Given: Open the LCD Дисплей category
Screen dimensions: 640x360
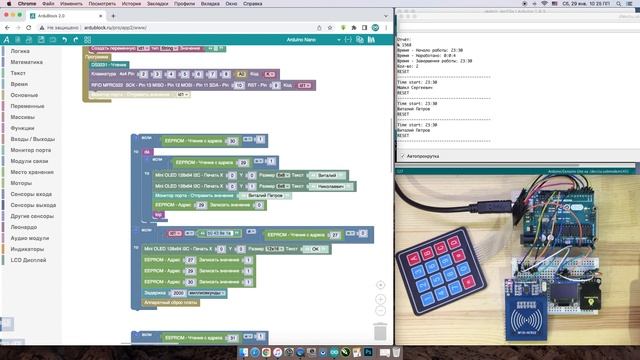Looking at the screenshot, I should 28,260.
